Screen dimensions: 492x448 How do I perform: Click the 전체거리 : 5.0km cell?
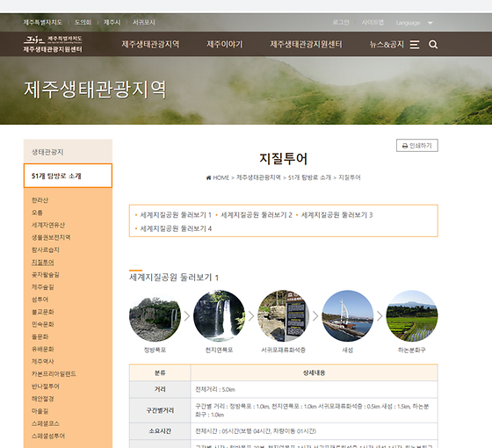pos(315,389)
